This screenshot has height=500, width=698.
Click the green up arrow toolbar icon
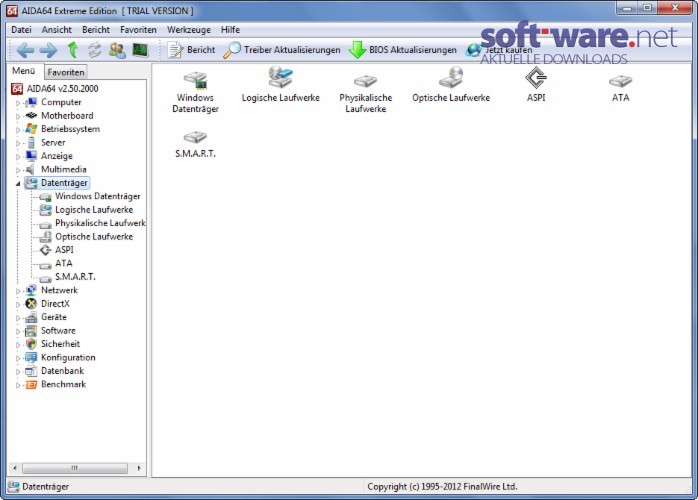pos(73,50)
